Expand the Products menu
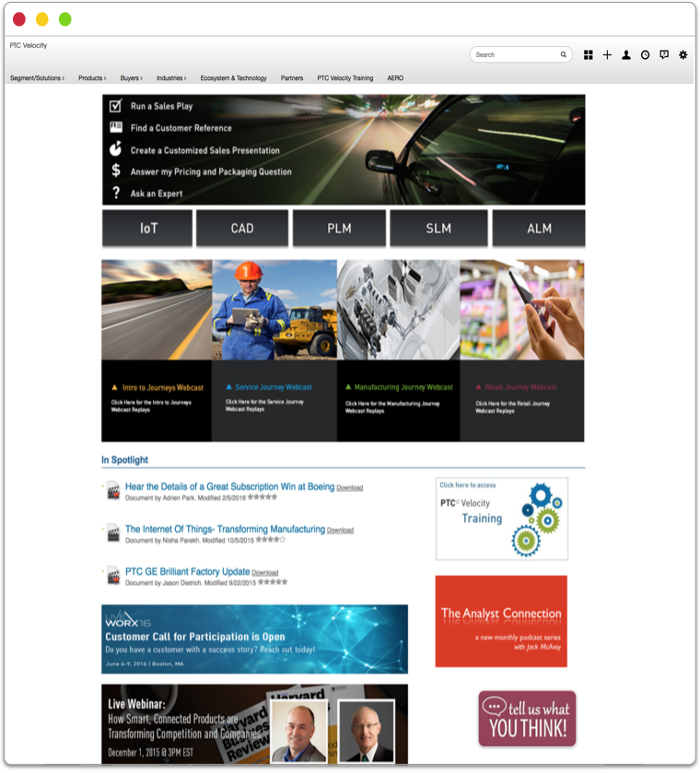 coord(92,78)
